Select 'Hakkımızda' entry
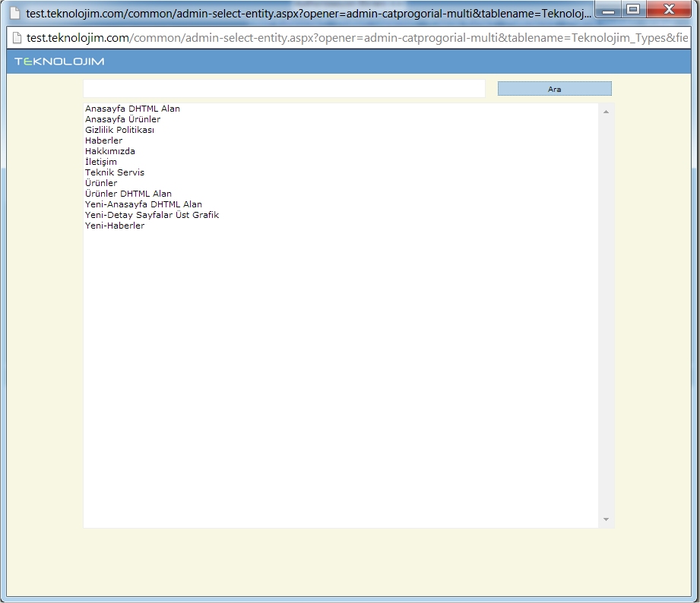The width and height of the screenshot is (700, 603). pos(341,151)
